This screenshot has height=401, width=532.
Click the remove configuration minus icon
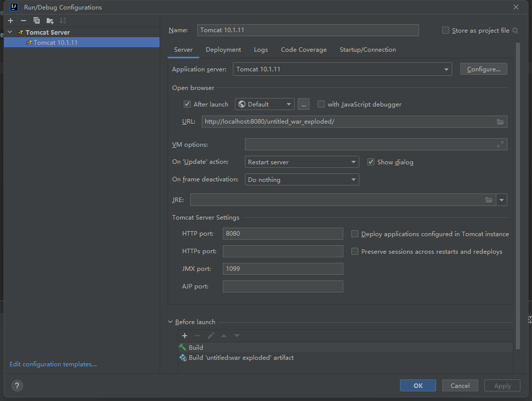[x=23, y=21]
